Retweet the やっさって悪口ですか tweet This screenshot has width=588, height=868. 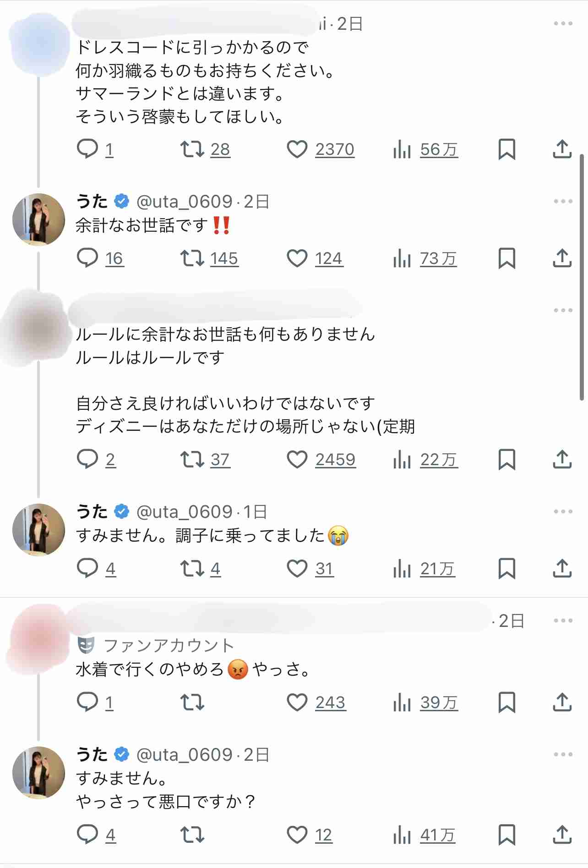coord(192,835)
